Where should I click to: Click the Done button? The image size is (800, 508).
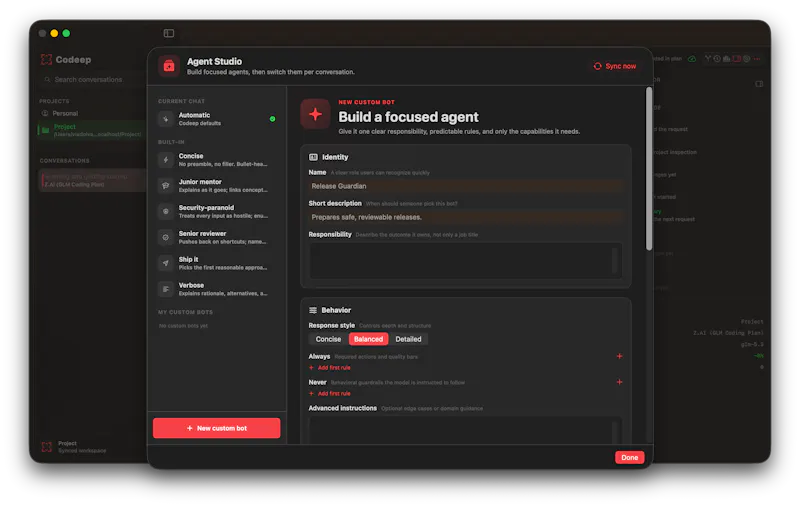tap(630, 458)
